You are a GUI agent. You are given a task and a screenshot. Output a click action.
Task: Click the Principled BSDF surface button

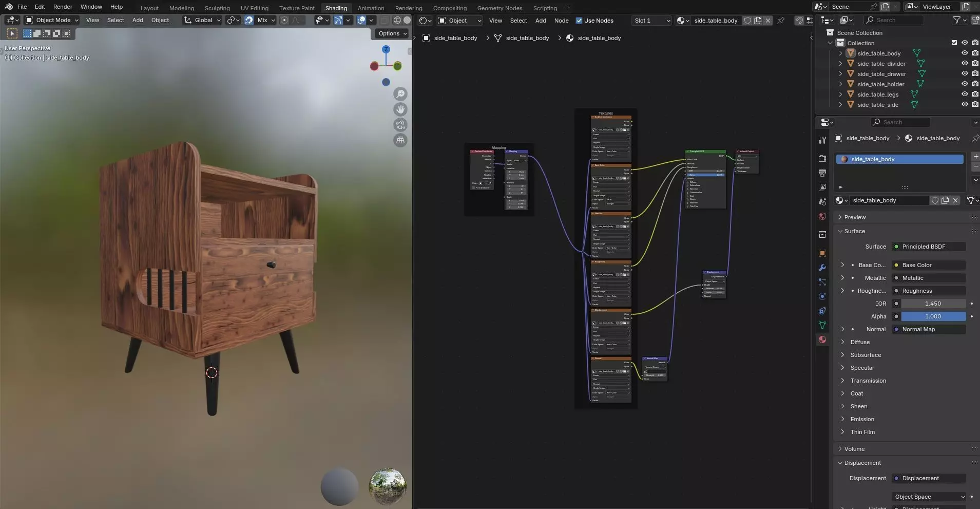click(929, 247)
